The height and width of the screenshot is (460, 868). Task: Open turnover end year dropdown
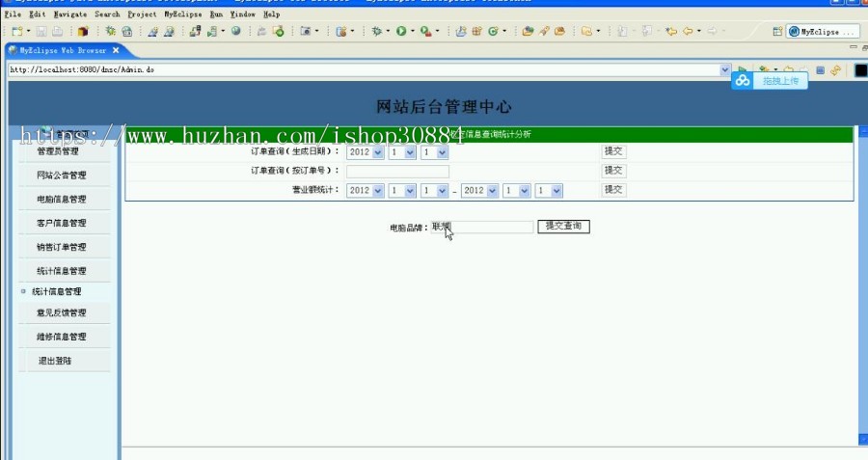pyautogui.click(x=492, y=190)
